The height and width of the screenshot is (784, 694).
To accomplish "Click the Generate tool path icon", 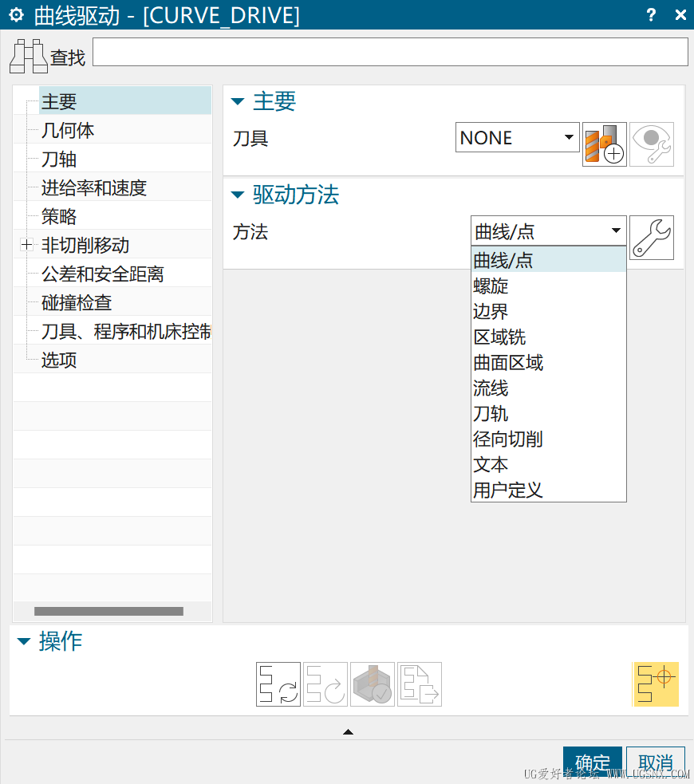I will click(x=278, y=684).
